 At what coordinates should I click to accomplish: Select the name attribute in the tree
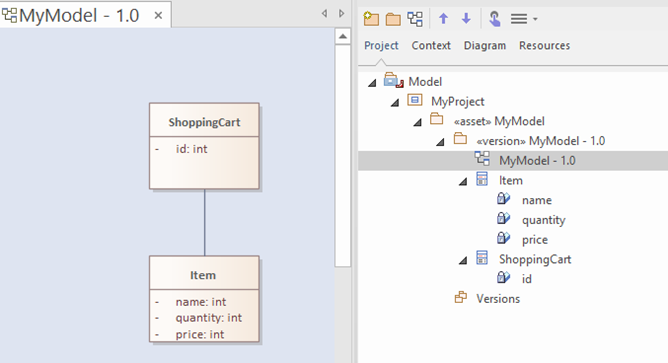[536, 200]
